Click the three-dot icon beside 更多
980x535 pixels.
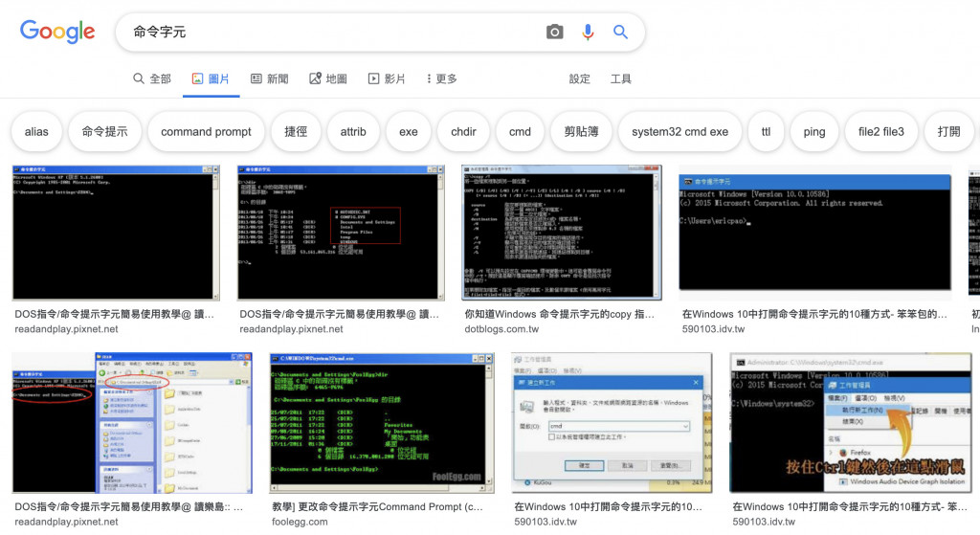click(x=429, y=78)
